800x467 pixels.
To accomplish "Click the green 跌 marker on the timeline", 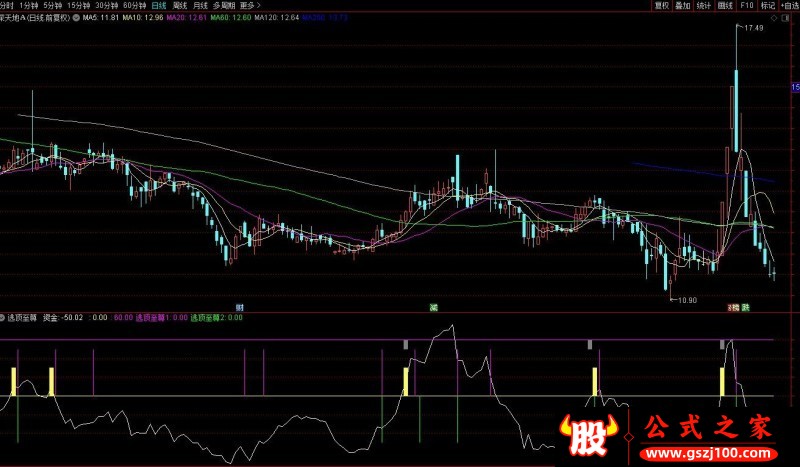I will pos(745,306).
